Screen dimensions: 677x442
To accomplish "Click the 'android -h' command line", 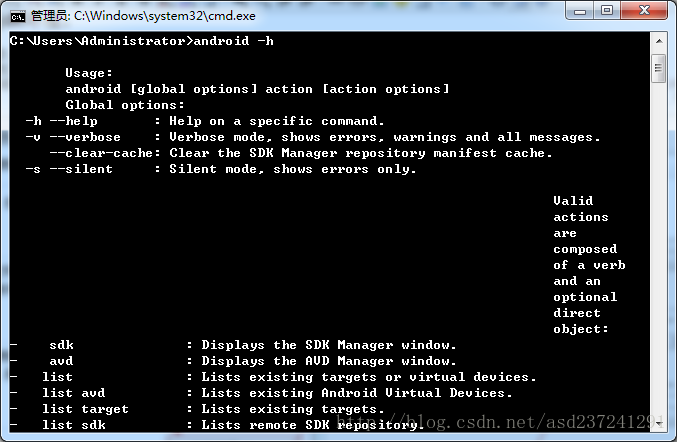I will pyautogui.click(x=142, y=41).
